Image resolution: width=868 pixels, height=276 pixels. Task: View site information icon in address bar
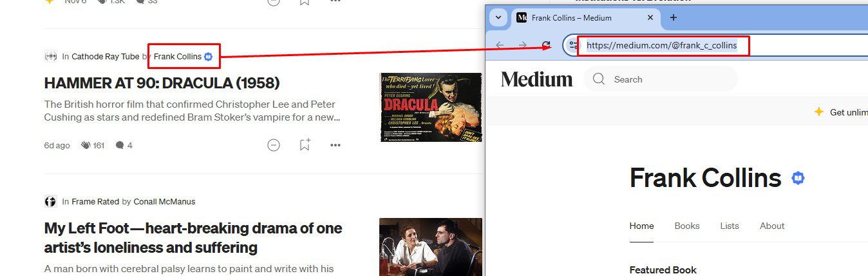click(x=573, y=46)
